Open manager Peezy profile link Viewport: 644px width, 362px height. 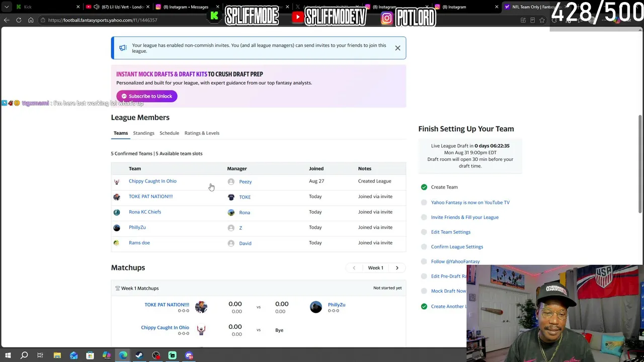tap(246, 182)
